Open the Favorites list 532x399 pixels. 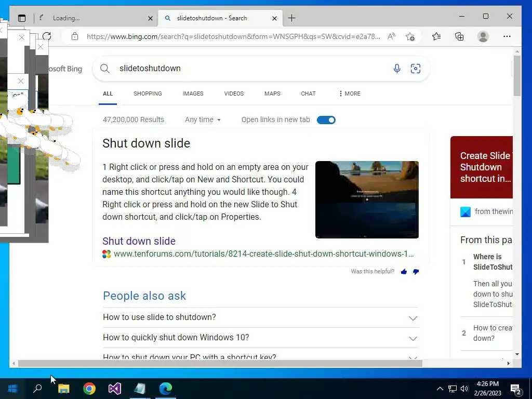click(436, 36)
